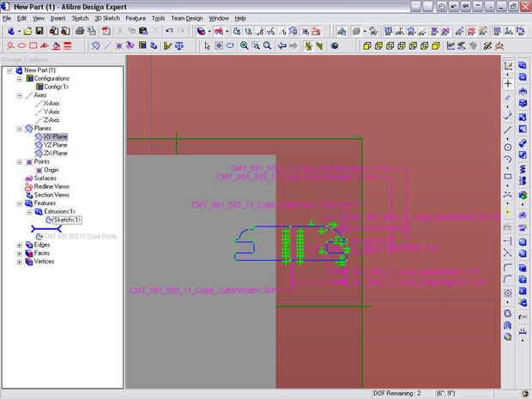Open the Team Design menu
The width and height of the screenshot is (532, 399).
pos(187,18)
